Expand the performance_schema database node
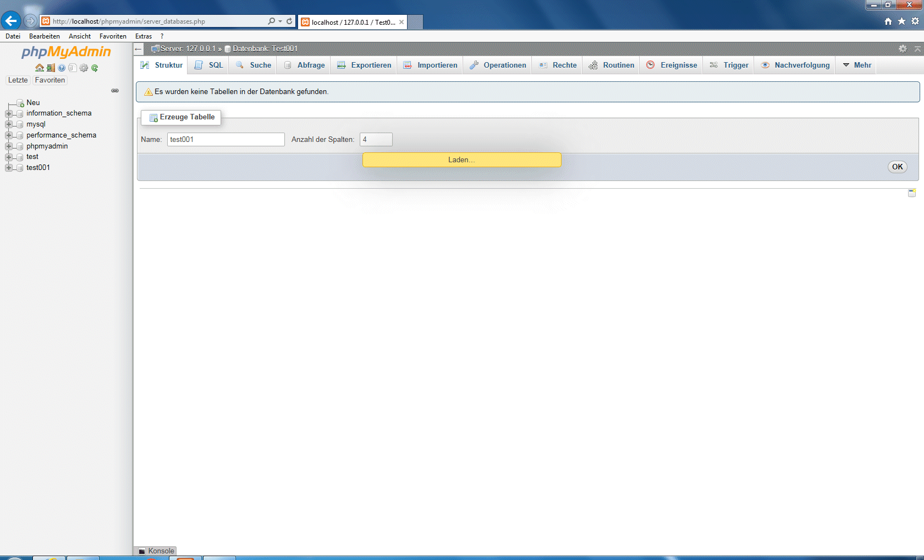Viewport: 924px width, 560px height. point(8,135)
